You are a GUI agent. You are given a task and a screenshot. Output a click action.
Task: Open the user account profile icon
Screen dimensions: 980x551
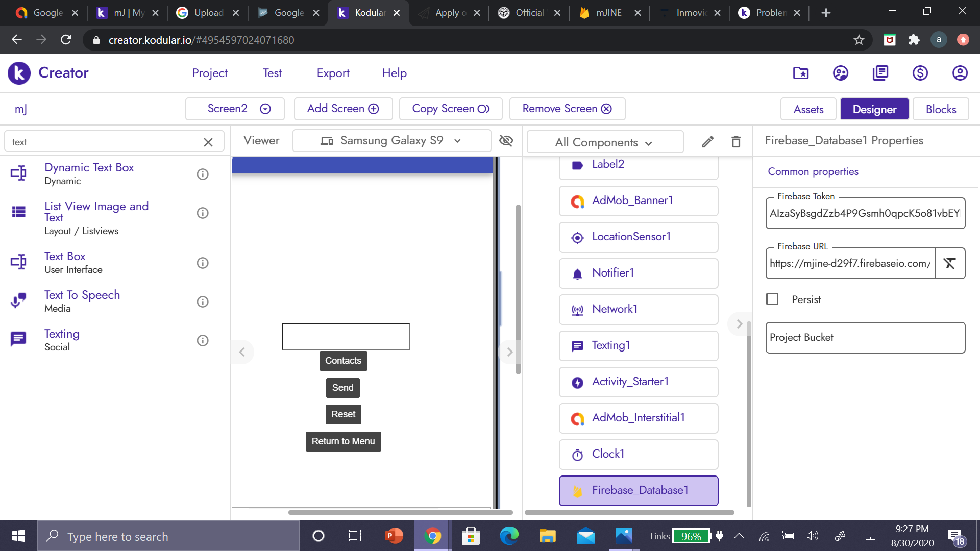(x=960, y=73)
